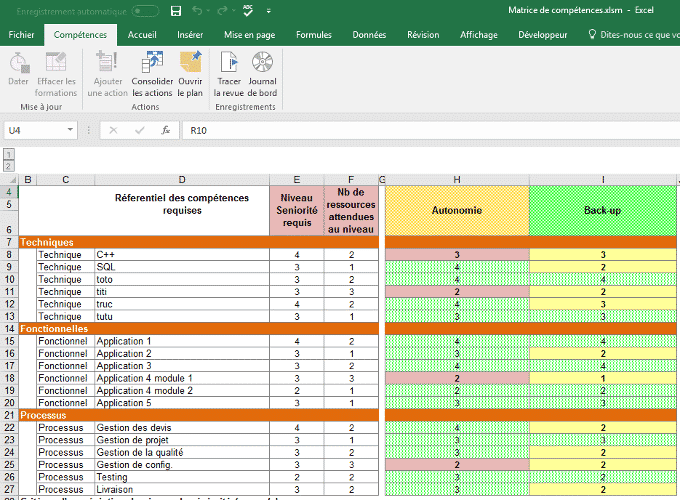Click Nb de ressources attendues header cell
This screenshot has height=500, width=680.
click(351, 211)
